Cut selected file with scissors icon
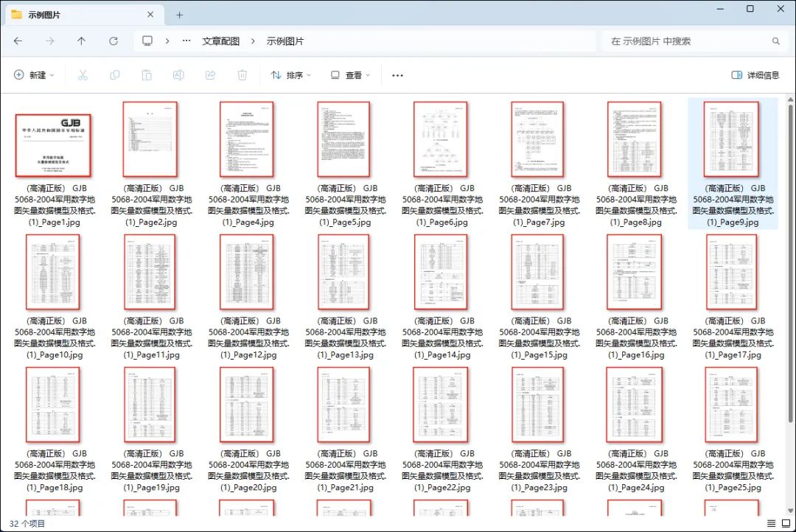This screenshot has width=796, height=532. (83, 75)
